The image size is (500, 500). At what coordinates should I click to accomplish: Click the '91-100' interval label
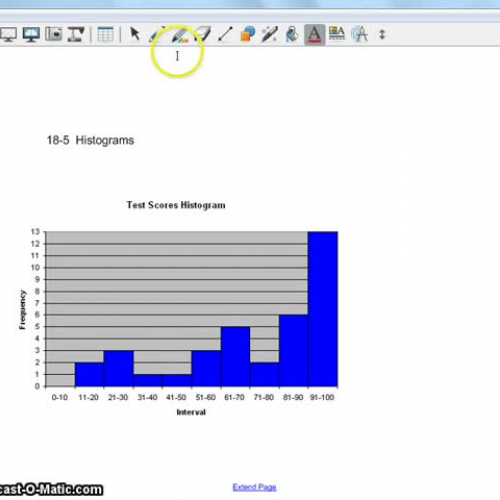[322, 397]
